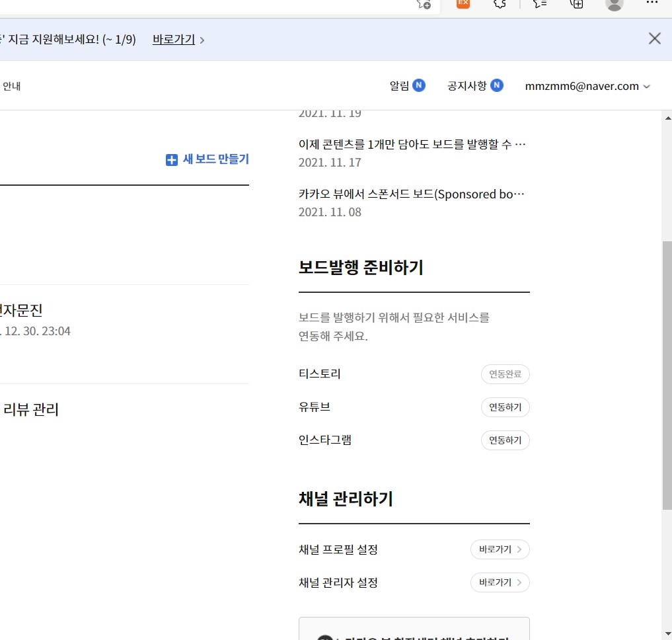Click the 안내 menu item

pyautogui.click(x=12, y=86)
